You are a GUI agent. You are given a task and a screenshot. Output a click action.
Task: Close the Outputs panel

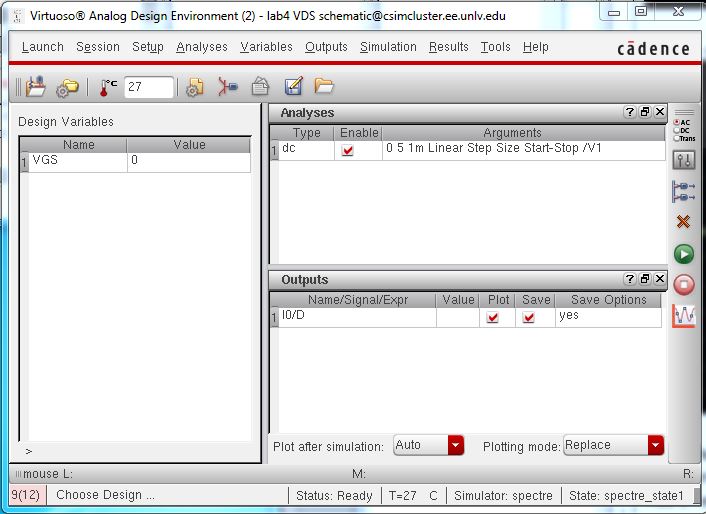pyautogui.click(x=660, y=279)
